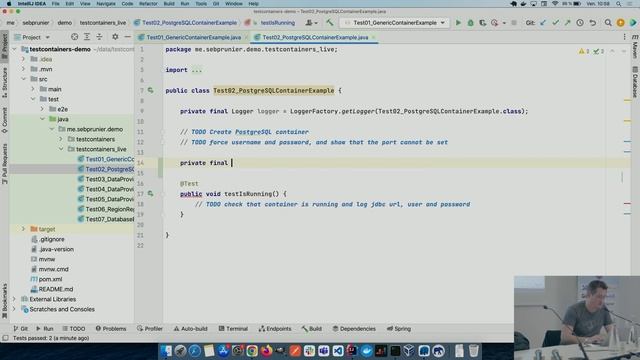
Task: Collapse the src folder
Action: click(24, 79)
